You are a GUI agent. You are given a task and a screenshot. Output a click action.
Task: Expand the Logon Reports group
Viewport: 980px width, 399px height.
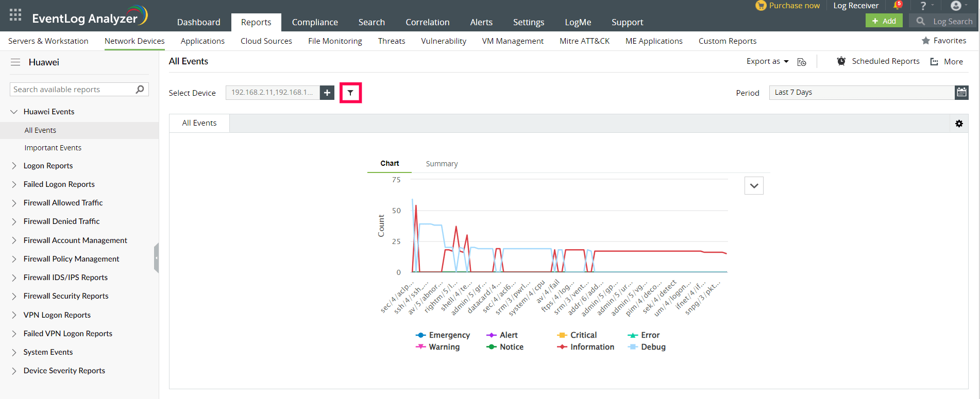[x=14, y=166]
